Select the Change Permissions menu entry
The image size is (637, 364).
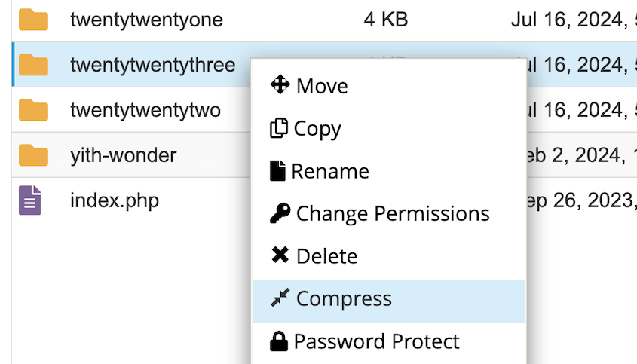(393, 214)
